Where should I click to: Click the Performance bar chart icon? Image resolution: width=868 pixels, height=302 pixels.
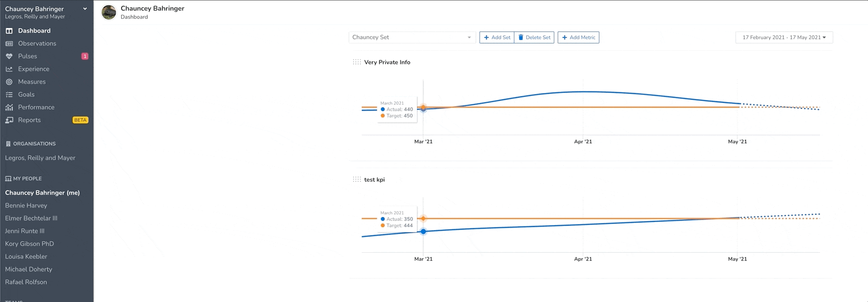point(9,107)
